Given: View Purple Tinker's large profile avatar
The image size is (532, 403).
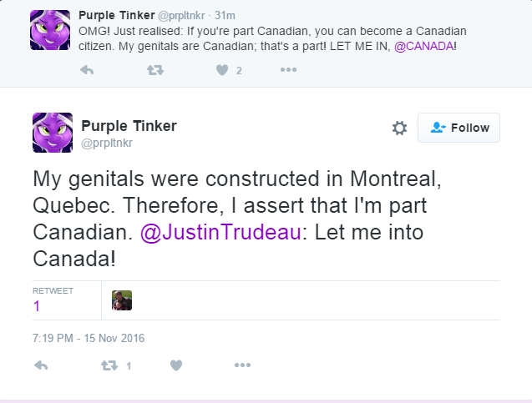Looking at the screenshot, I should point(53,133).
